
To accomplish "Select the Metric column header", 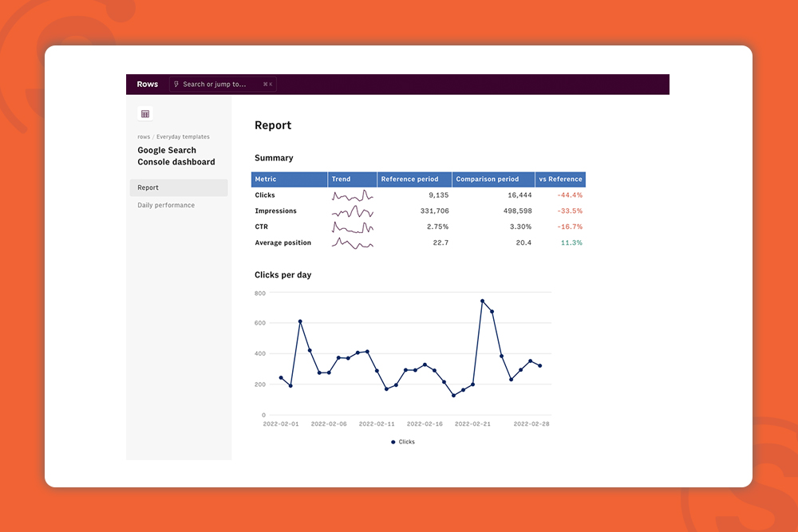I will click(x=289, y=179).
